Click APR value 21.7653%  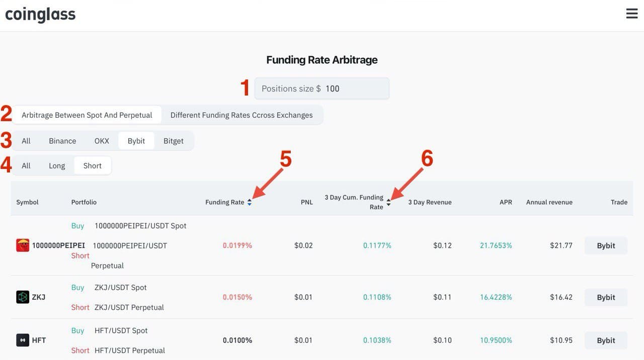[496, 245]
